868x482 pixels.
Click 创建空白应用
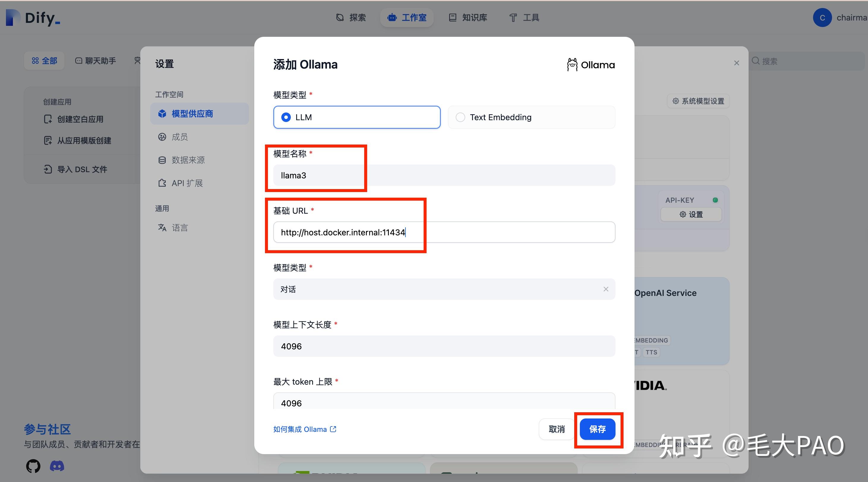[x=73, y=119]
